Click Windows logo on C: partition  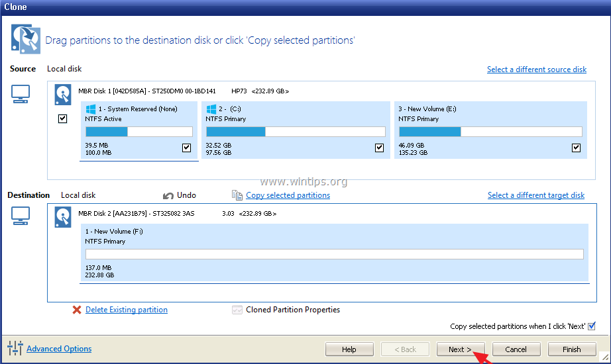click(x=211, y=109)
